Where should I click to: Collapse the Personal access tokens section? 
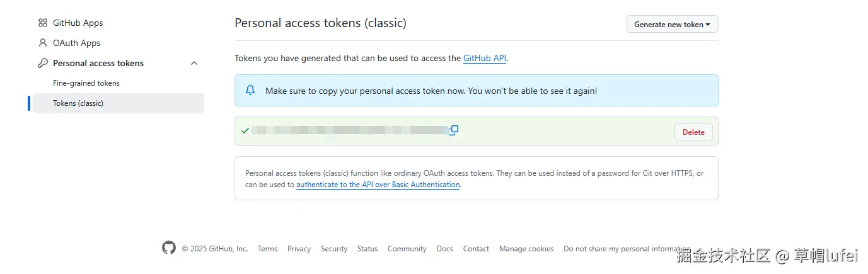point(194,63)
